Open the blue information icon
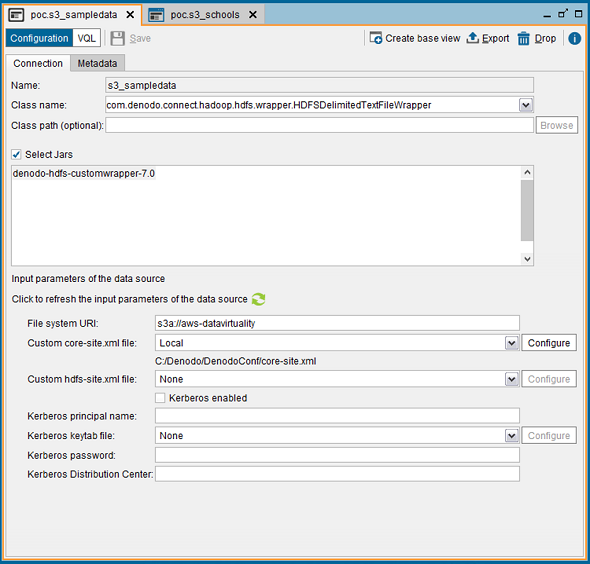The width and height of the screenshot is (590, 564). click(x=574, y=38)
